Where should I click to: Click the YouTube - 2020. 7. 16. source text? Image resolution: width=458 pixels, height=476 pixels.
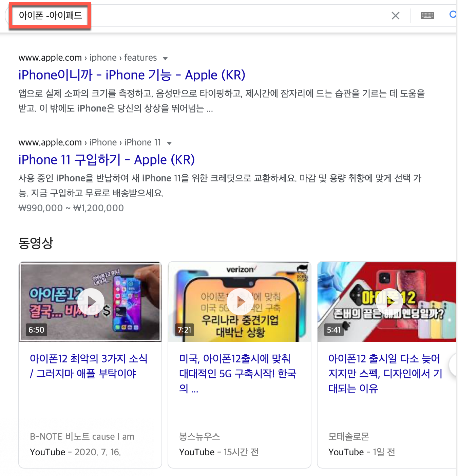[x=75, y=452]
